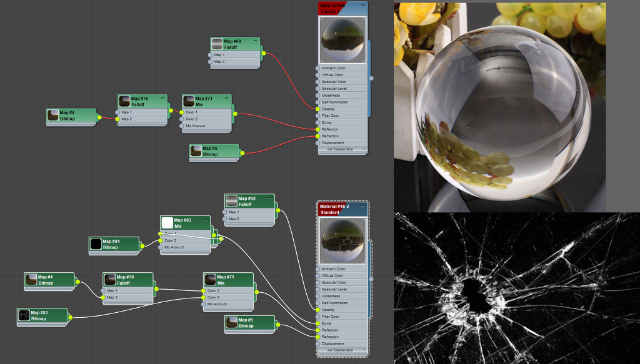Click the Bump input socket on Material #46-2
This screenshot has width=640, height=364.
click(x=317, y=323)
